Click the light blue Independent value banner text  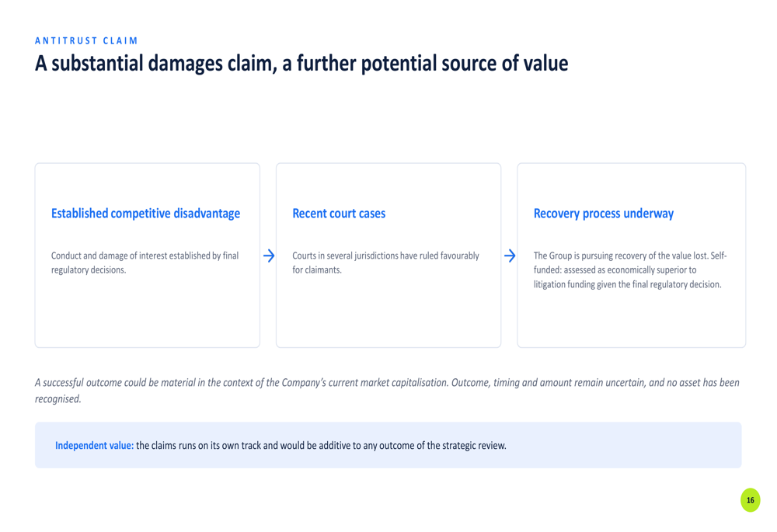pos(280,445)
